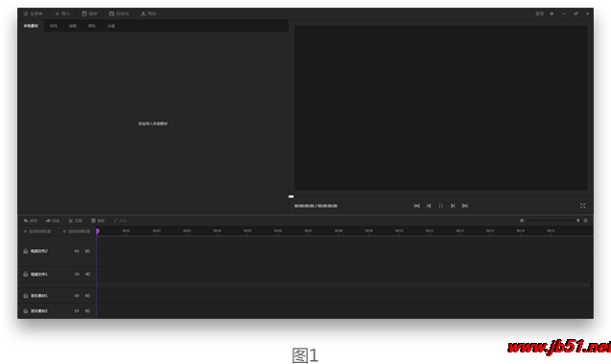The width and height of the screenshot is (611, 364).
Task: Toggle lock on video track 1
Action: point(25,274)
